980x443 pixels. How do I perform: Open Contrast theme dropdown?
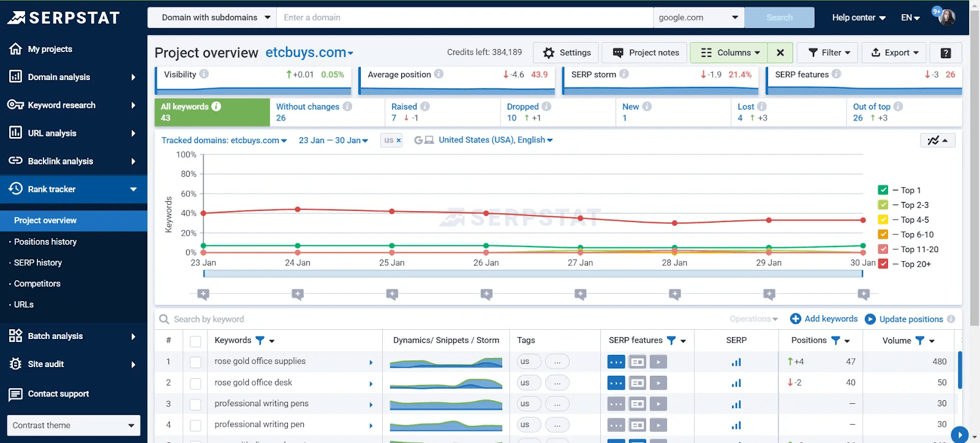tap(73, 425)
